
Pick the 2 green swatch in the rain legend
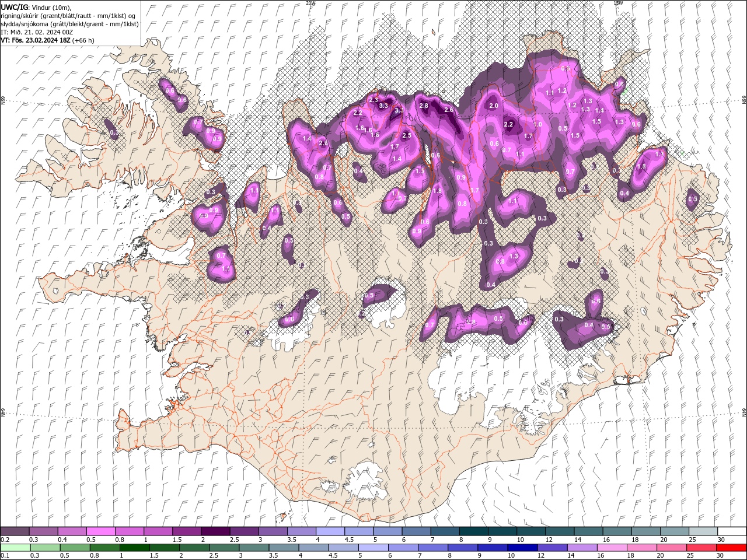coord(194,548)
